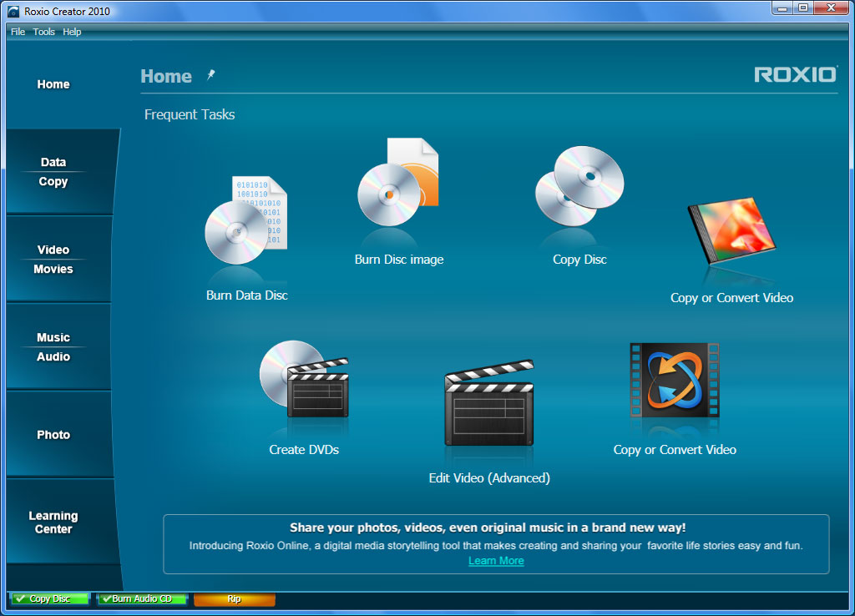Select the Home heading
The width and height of the screenshot is (855, 616).
tap(166, 76)
